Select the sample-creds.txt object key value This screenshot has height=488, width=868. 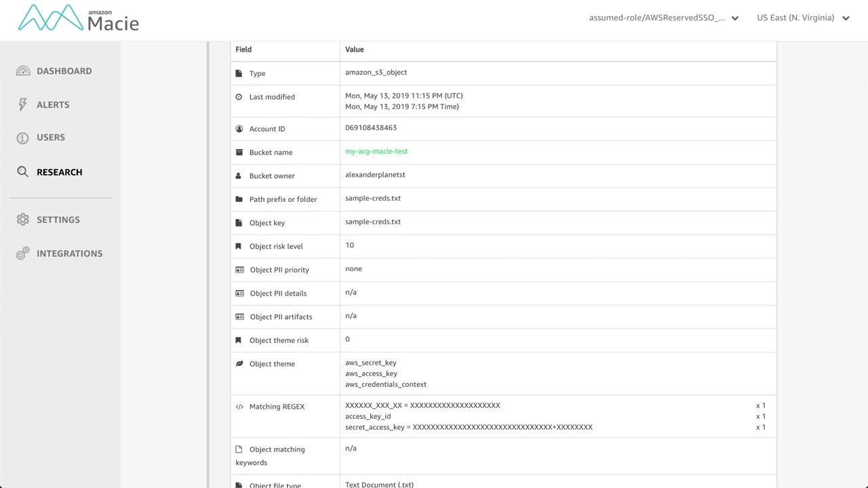click(x=373, y=222)
